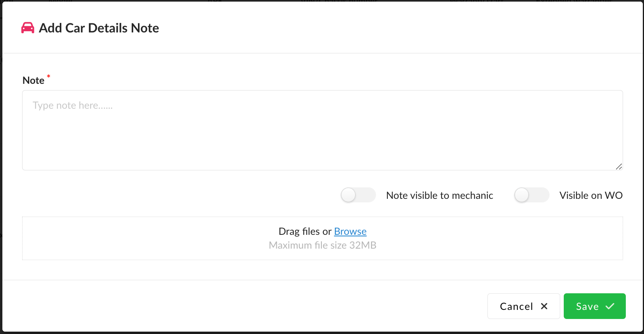Click the "Add Car Details Note" title
The height and width of the screenshot is (334, 644).
(x=99, y=28)
